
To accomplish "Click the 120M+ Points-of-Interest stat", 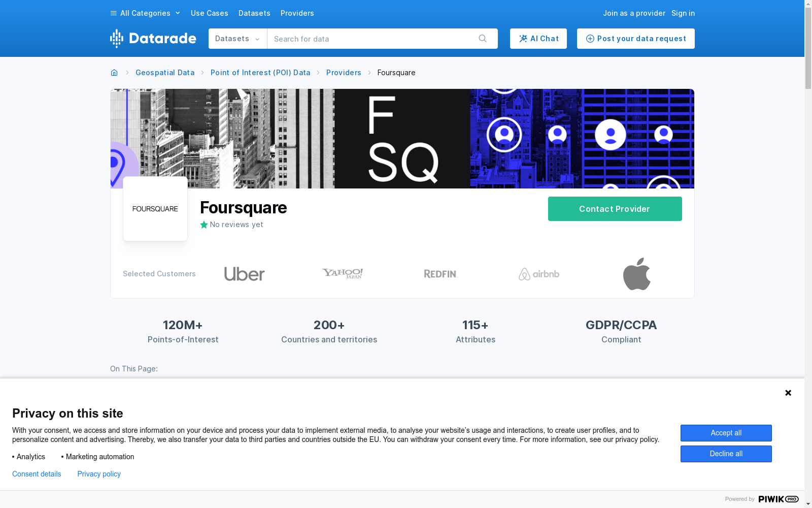I will pos(183,331).
